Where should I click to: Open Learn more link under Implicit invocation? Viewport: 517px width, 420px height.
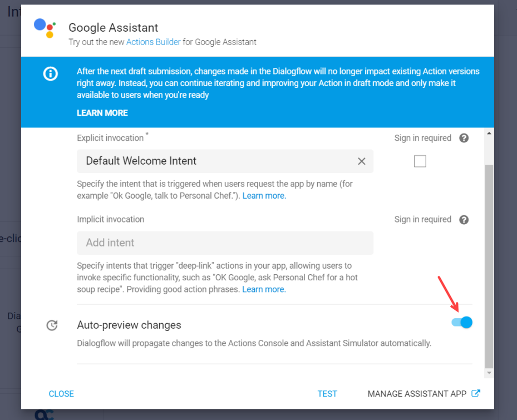click(264, 289)
